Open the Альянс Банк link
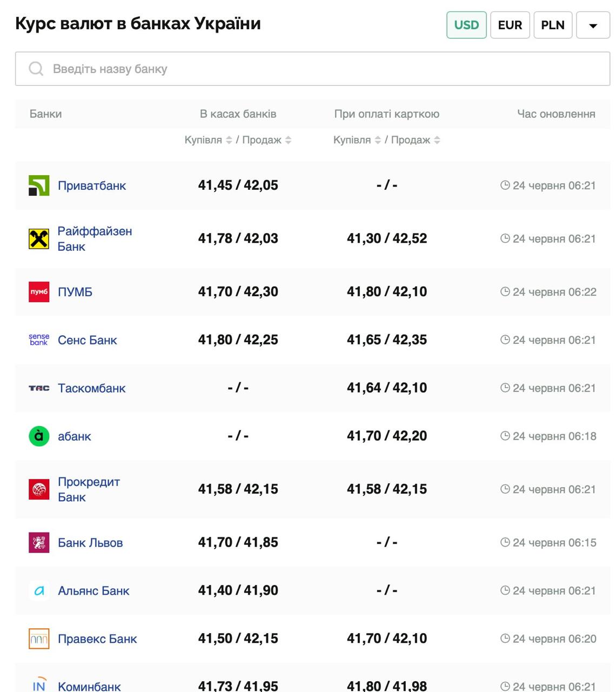The width and height of the screenshot is (616, 692). (x=93, y=590)
